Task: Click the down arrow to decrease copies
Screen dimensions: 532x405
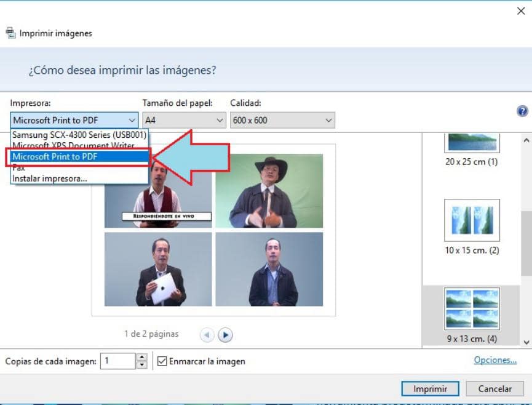Action: click(141, 365)
